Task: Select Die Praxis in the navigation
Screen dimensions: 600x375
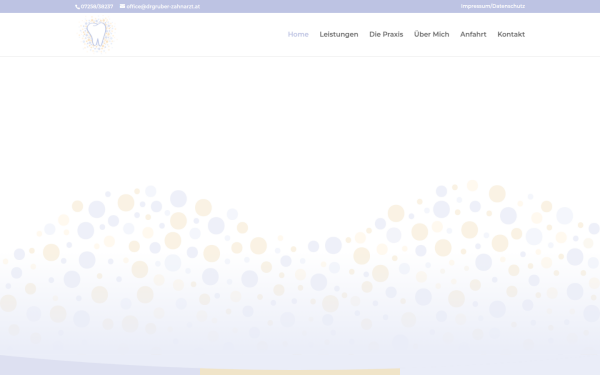Action: pyautogui.click(x=386, y=34)
